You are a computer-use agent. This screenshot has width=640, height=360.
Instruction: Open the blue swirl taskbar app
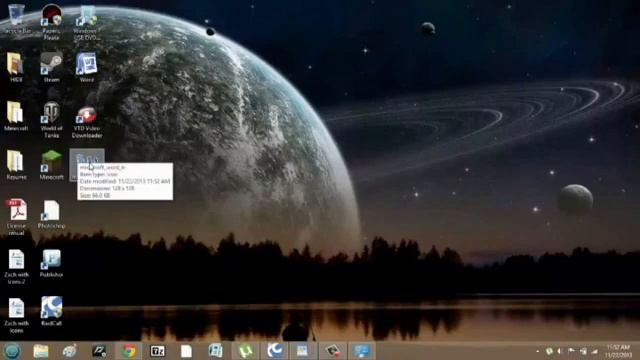(274, 351)
